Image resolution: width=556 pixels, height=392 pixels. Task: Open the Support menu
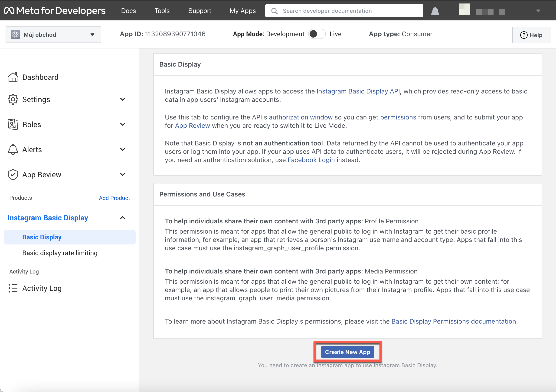click(200, 11)
